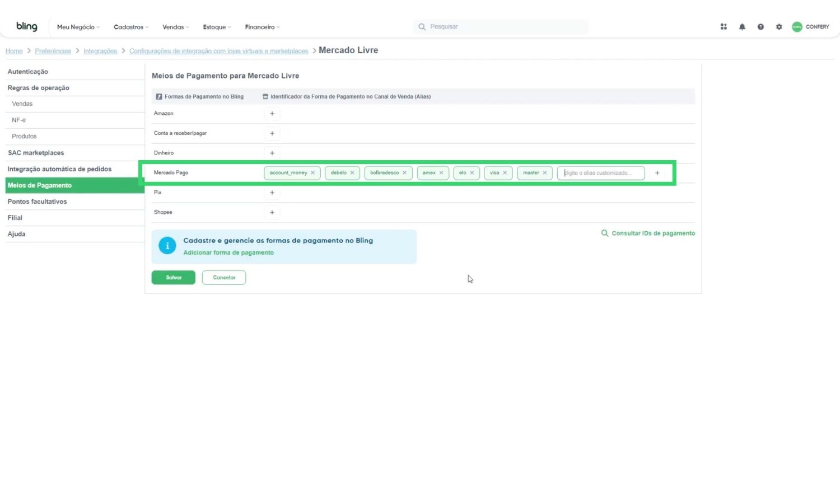Screen dimensions: 840x504
Task: Go to Integrações breadcrumb
Action: 100,51
